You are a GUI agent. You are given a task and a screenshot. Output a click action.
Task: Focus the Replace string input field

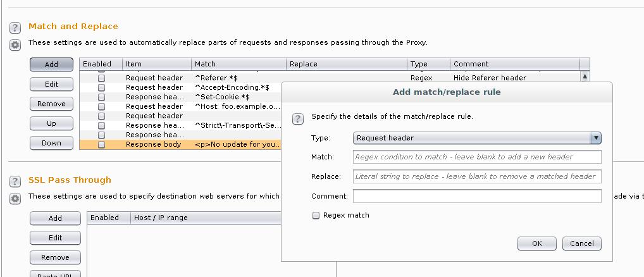(x=477, y=176)
